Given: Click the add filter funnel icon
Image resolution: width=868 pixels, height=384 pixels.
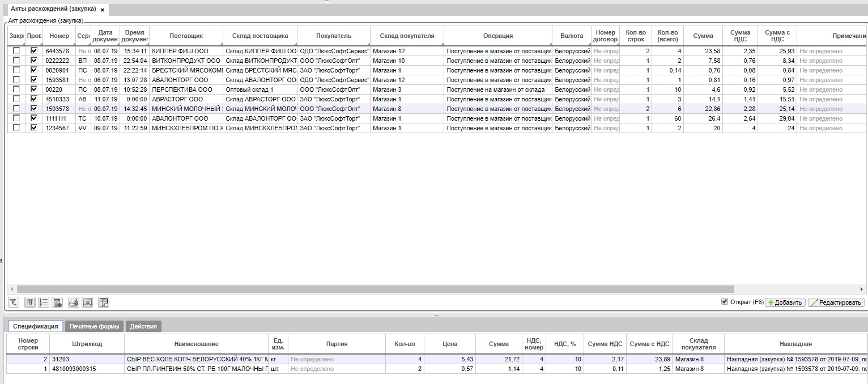Looking at the screenshot, I should pyautogui.click(x=14, y=303).
